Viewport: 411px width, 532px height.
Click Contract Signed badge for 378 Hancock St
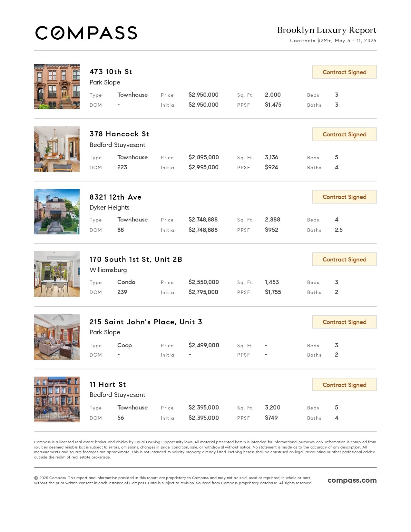click(x=344, y=134)
